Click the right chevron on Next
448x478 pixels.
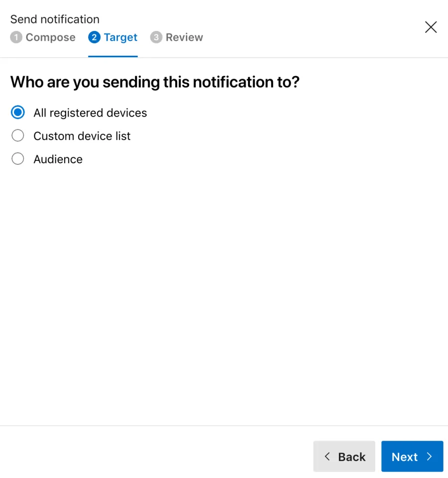[430, 457]
